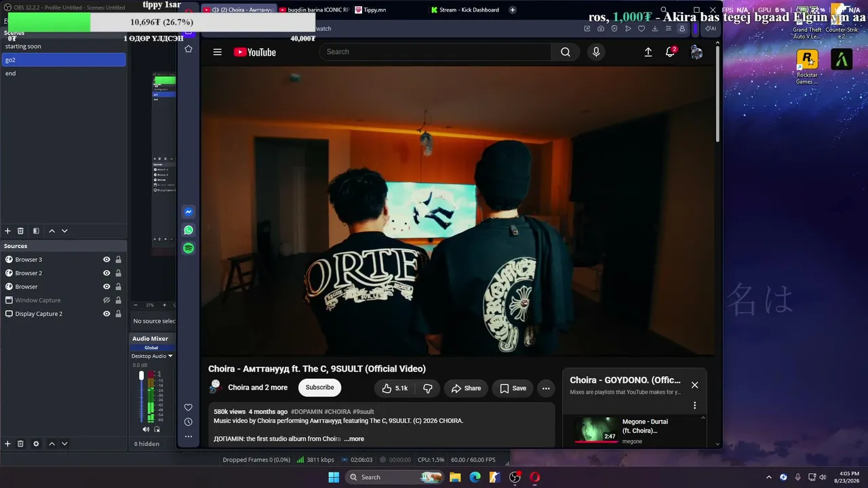Remove the selected scene with trash icon

point(20,231)
